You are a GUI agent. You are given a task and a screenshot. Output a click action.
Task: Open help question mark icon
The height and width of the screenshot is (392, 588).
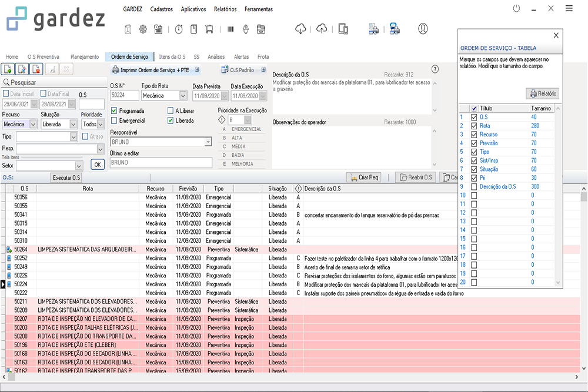(x=435, y=69)
